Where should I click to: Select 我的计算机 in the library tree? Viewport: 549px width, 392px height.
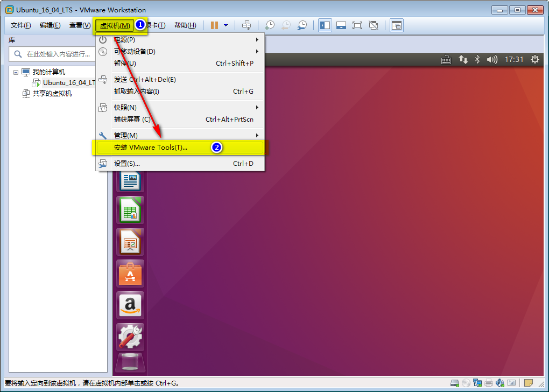point(48,72)
